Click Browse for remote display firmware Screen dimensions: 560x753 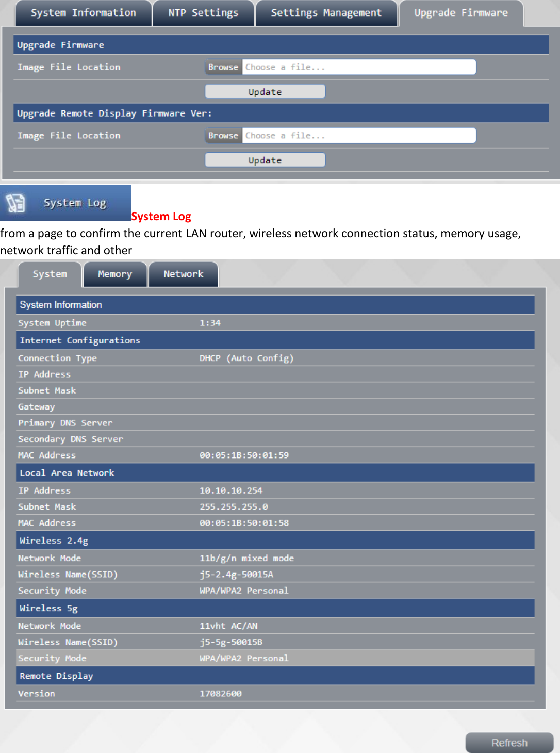point(223,135)
